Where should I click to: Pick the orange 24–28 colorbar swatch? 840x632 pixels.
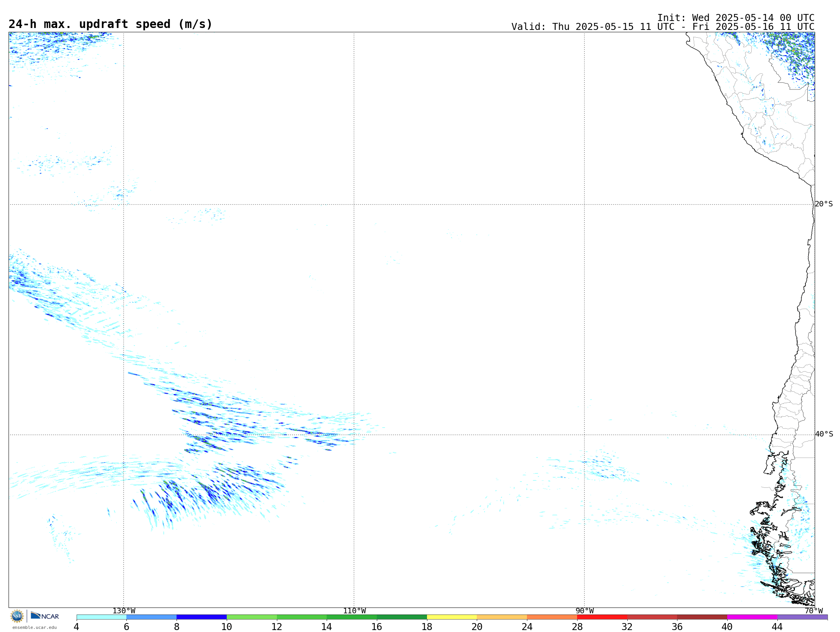coord(552,617)
